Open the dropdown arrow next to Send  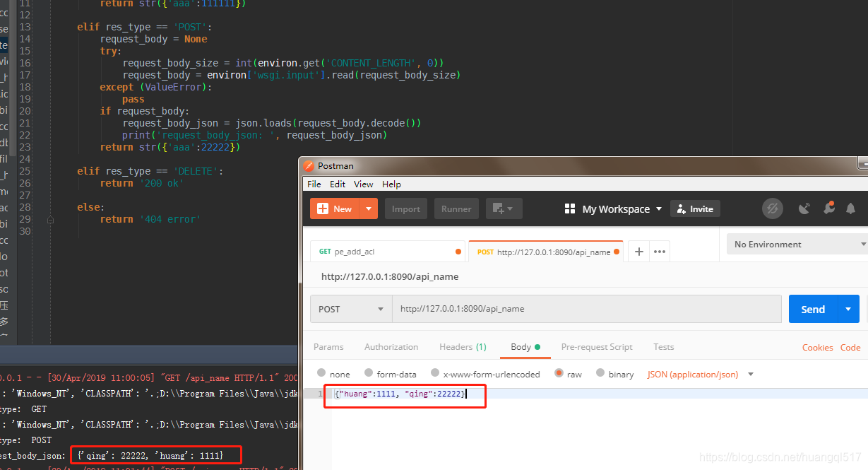coord(848,309)
